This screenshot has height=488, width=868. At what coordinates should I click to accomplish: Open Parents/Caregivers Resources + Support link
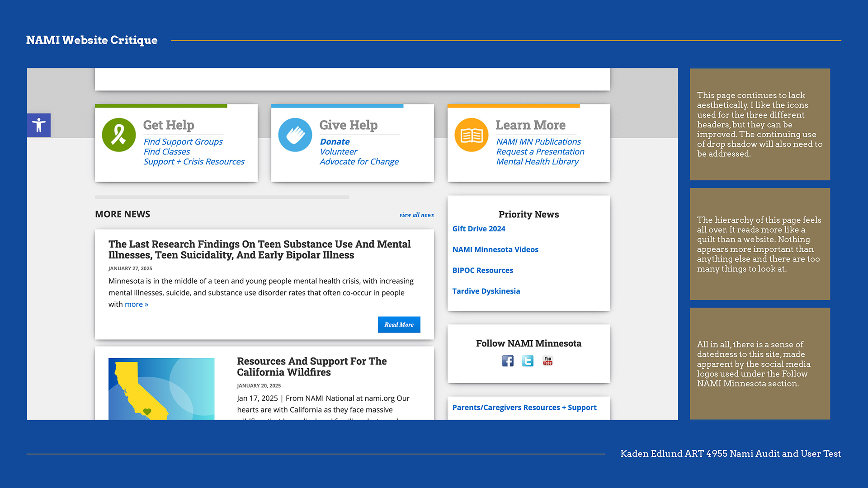pyautogui.click(x=524, y=408)
